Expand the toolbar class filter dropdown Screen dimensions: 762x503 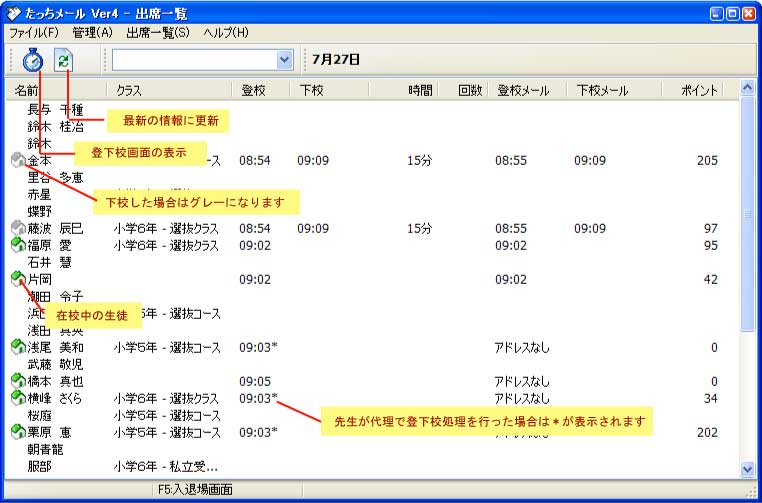pyautogui.click(x=284, y=60)
